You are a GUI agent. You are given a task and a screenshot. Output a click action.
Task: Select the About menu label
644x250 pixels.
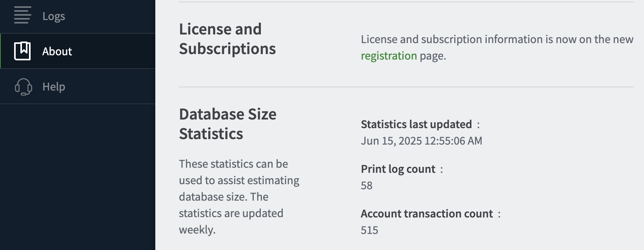[57, 51]
